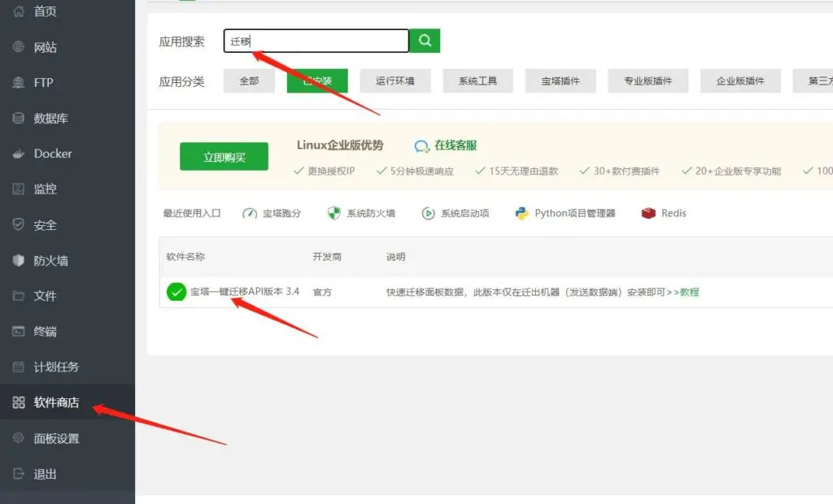Launch Python项目管理器 shortcut
The image size is (833, 504).
pos(565,213)
